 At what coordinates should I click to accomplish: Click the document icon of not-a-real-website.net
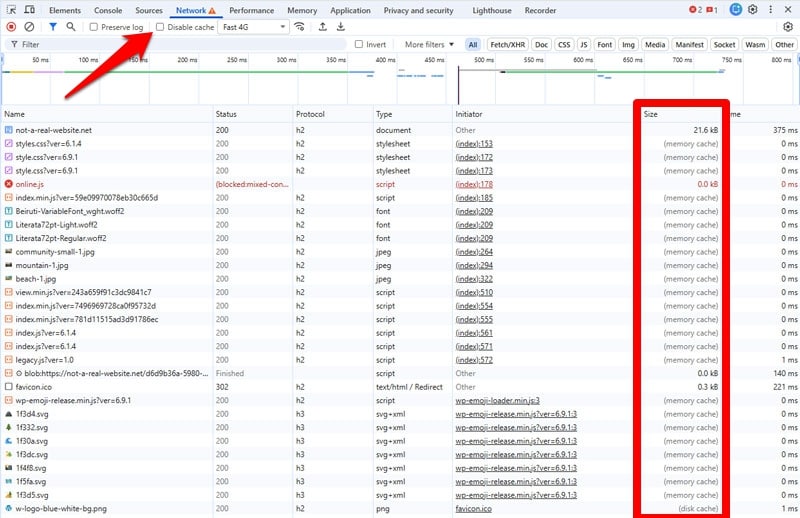(9, 130)
